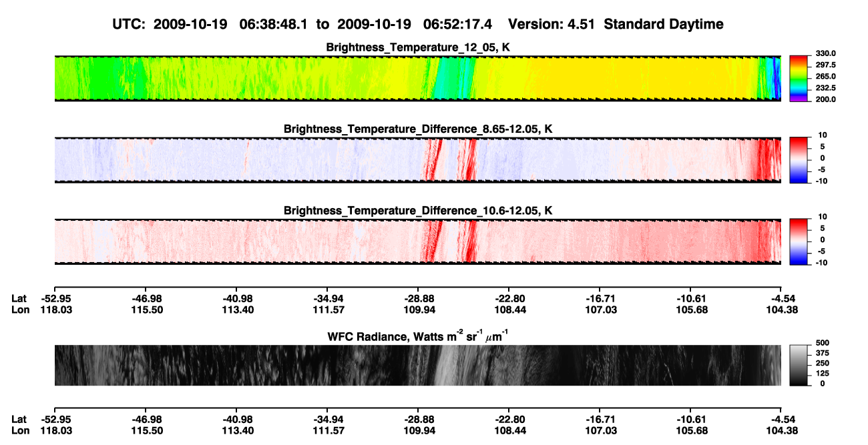Click the red-blue colorbar of 8.65-12.05 plot
Screen dimensions: 868x445
pos(799,160)
